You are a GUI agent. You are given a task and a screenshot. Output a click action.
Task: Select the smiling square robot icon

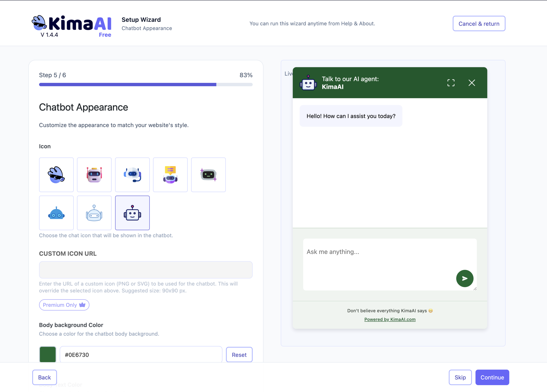point(132,213)
